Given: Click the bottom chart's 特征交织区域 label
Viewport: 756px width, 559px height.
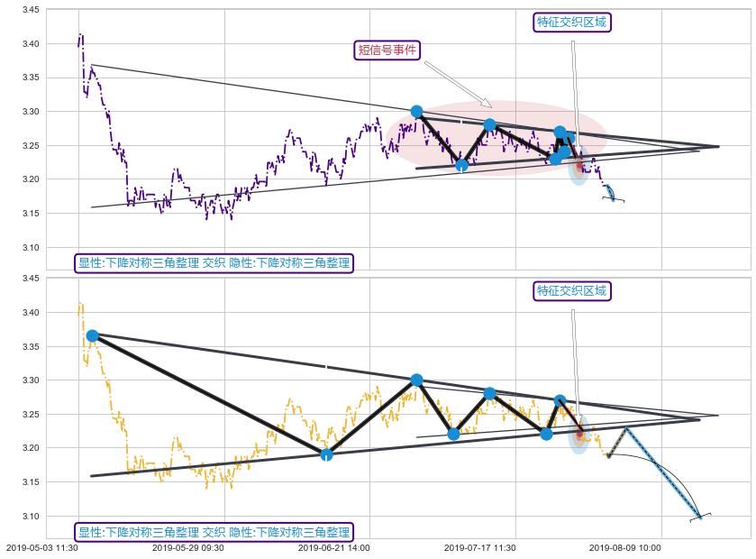Looking at the screenshot, I should (x=572, y=290).
